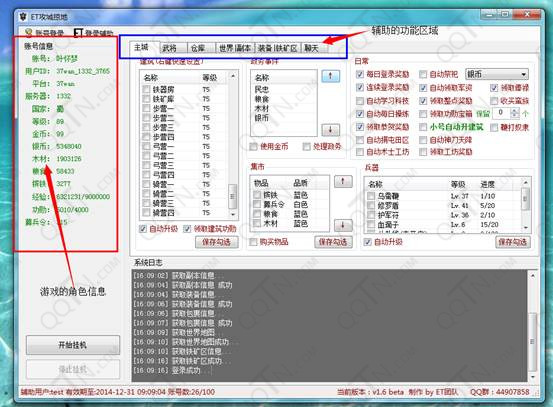
Task: Click the system log scrollbar thumb
Action: point(532,341)
